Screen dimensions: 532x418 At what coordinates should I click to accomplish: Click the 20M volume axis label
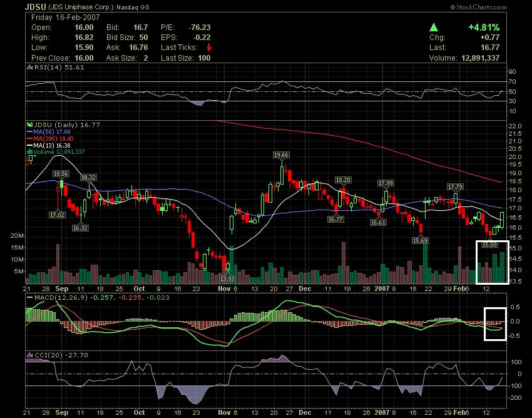[17, 236]
